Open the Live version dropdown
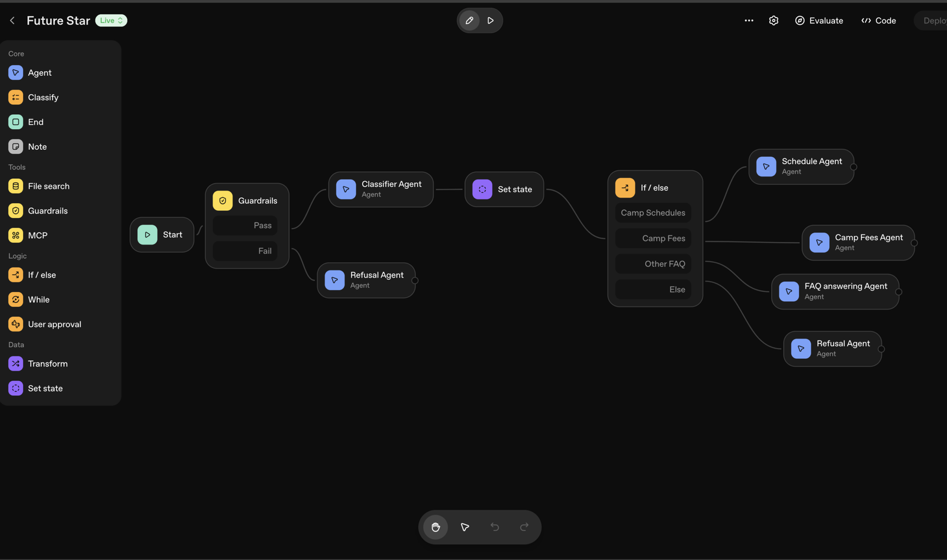This screenshot has height=560, width=947. pos(111,21)
